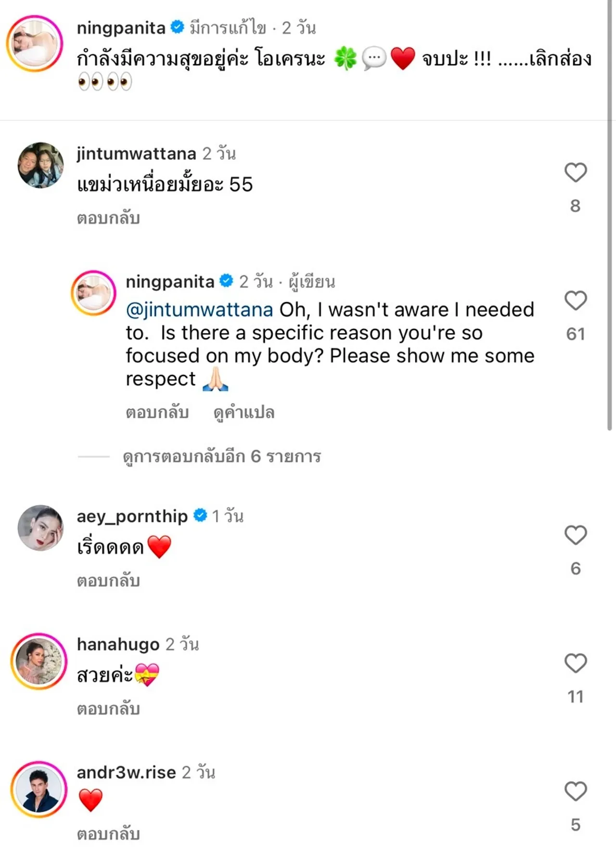View ningpanita's avatar in the reply
This screenshot has height=866, width=616.
(x=93, y=293)
